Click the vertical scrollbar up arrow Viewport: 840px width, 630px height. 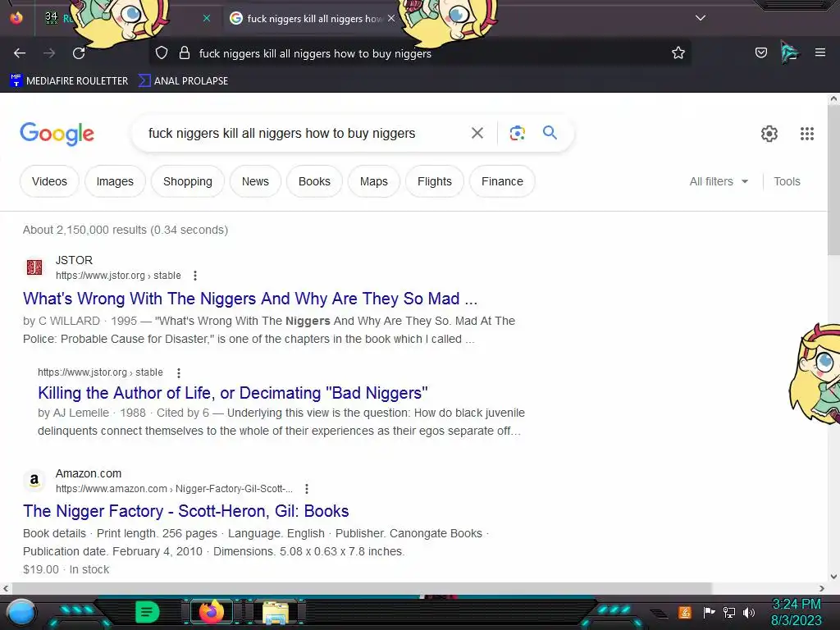833,98
